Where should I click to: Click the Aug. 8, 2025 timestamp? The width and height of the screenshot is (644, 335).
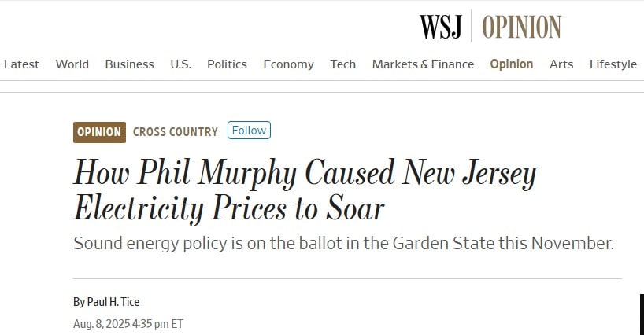click(128, 324)
